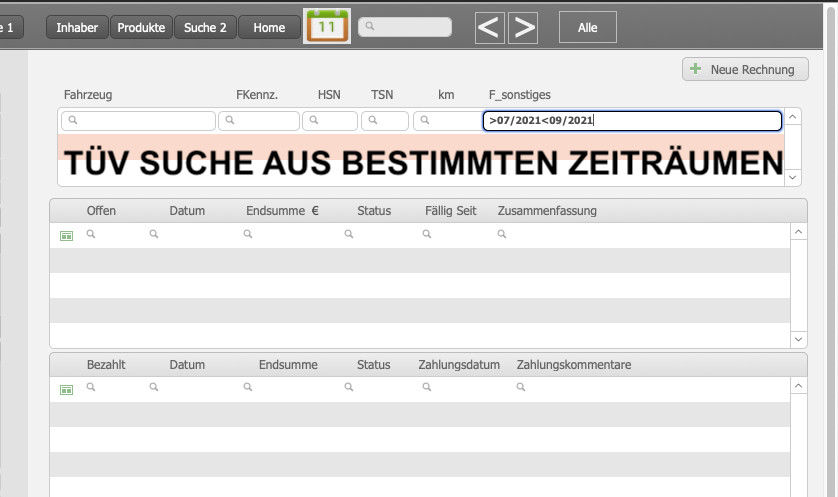
Task: Click the Alle button
Action: 587,27
